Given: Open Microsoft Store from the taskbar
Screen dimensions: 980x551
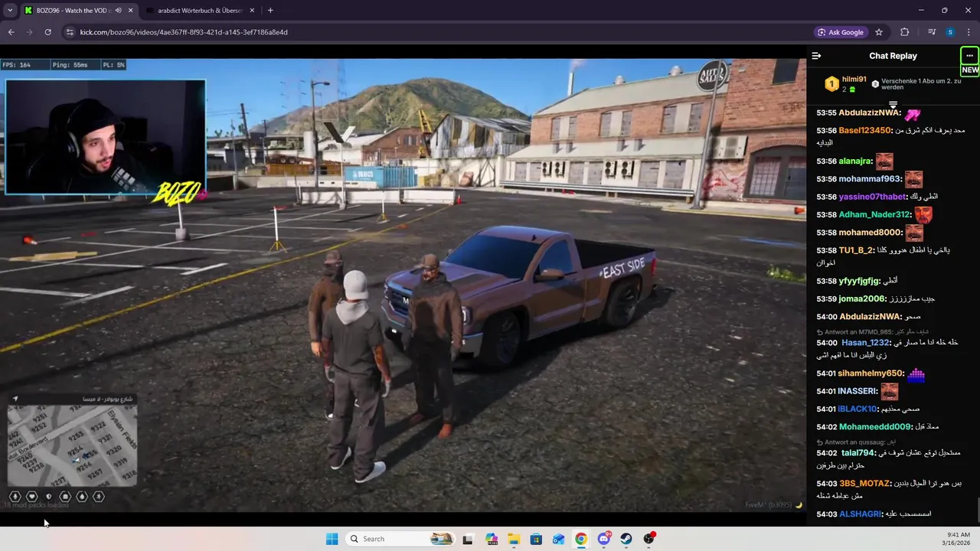Looking at the screenshot, I should [536, 539].
